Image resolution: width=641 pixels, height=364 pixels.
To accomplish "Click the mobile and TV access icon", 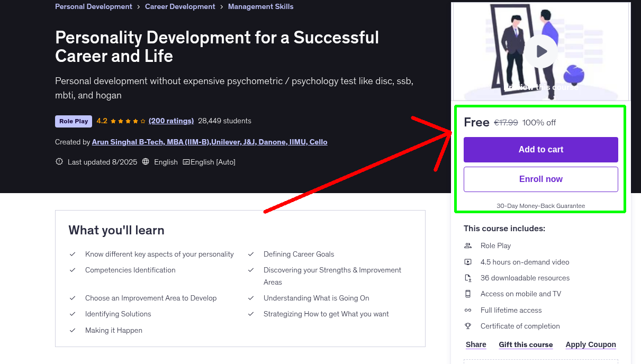I will coord(468,294).
